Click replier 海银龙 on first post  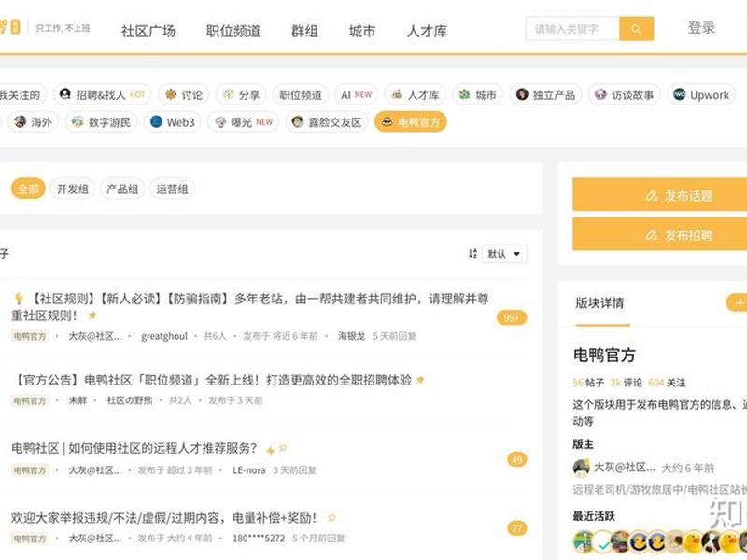352,336
